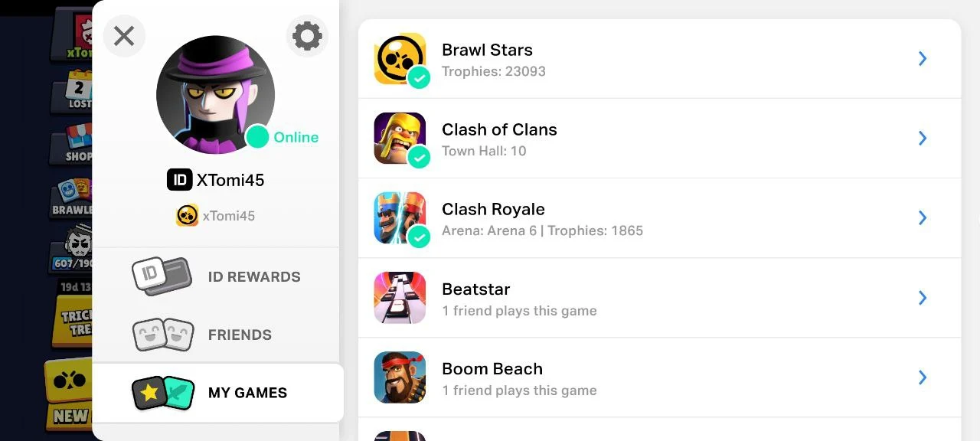Expand the Beatstar row chevron
Viewport: 980px width, 441px height.
coord(923,298)
